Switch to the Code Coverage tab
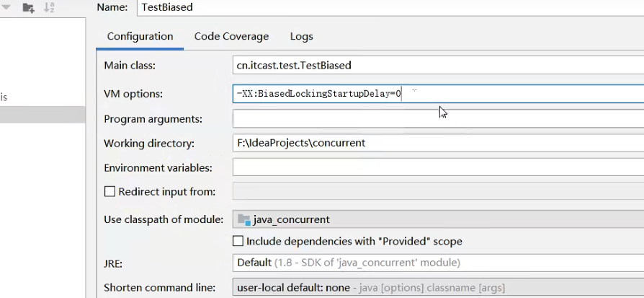 (x=231, y=36)
